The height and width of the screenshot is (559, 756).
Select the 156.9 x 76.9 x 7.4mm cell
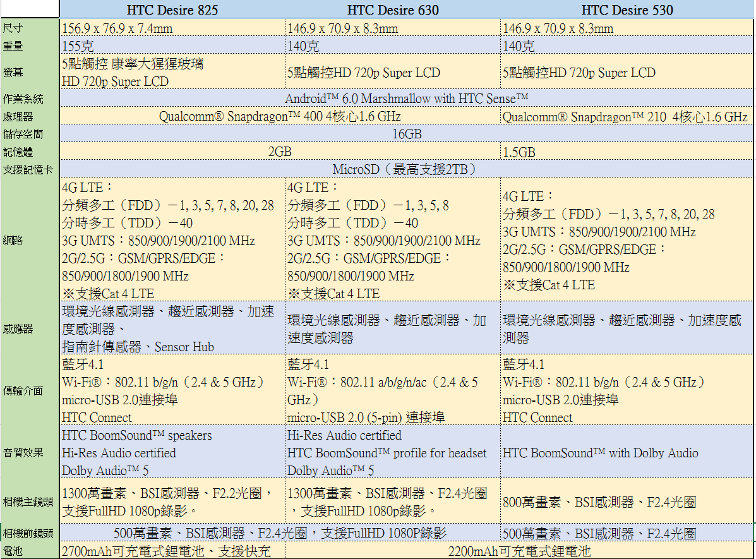[x=172, y=28]
